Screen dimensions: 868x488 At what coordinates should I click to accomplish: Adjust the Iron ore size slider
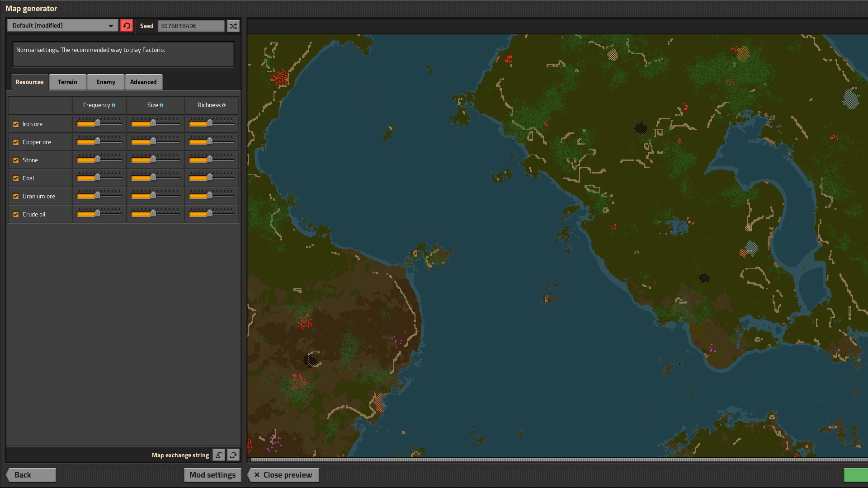point(156,123)
